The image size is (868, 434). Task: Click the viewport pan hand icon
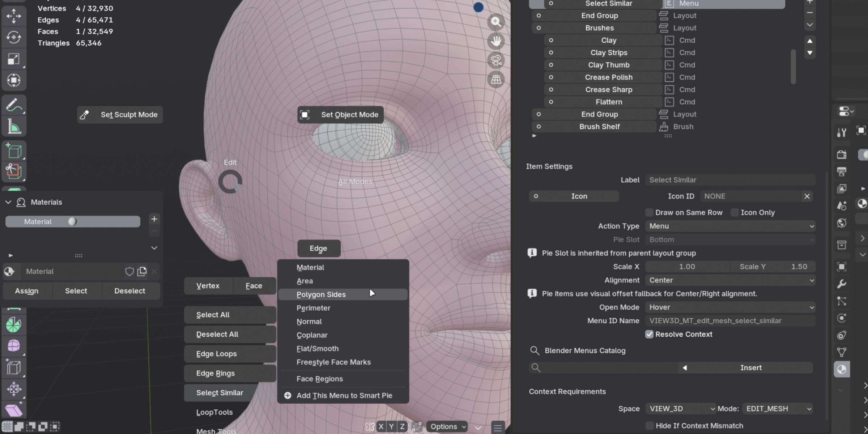tap(496, 41)
